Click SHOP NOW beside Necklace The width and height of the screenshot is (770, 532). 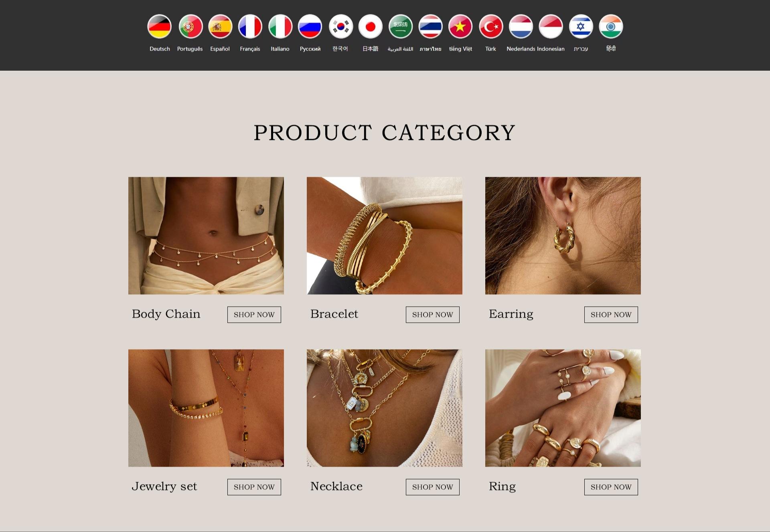pos(433,487)
